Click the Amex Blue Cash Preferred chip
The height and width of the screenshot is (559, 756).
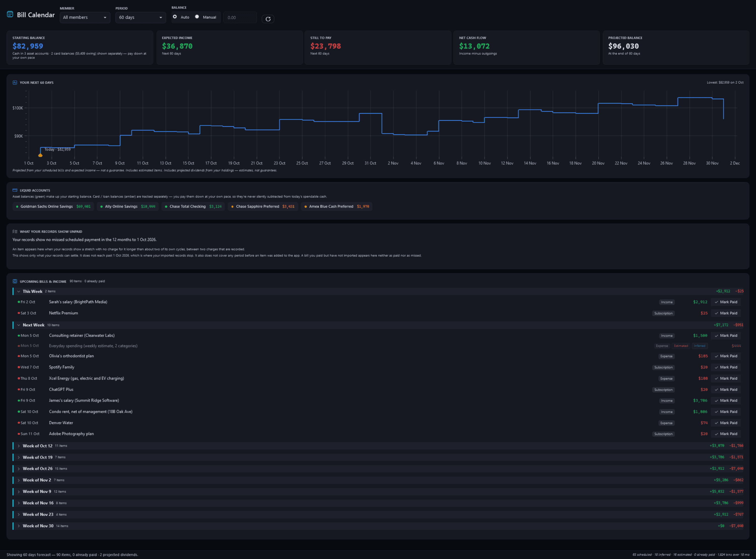pos(337,206)
